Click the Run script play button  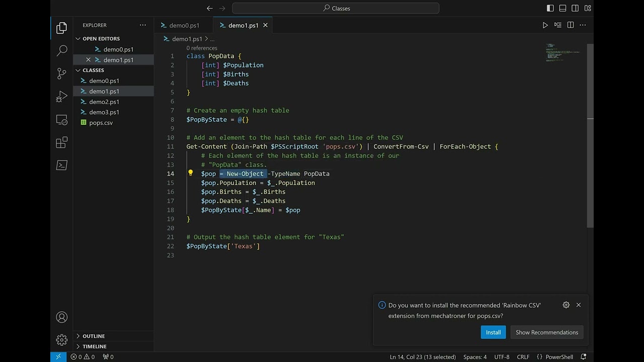coord(545,25)
